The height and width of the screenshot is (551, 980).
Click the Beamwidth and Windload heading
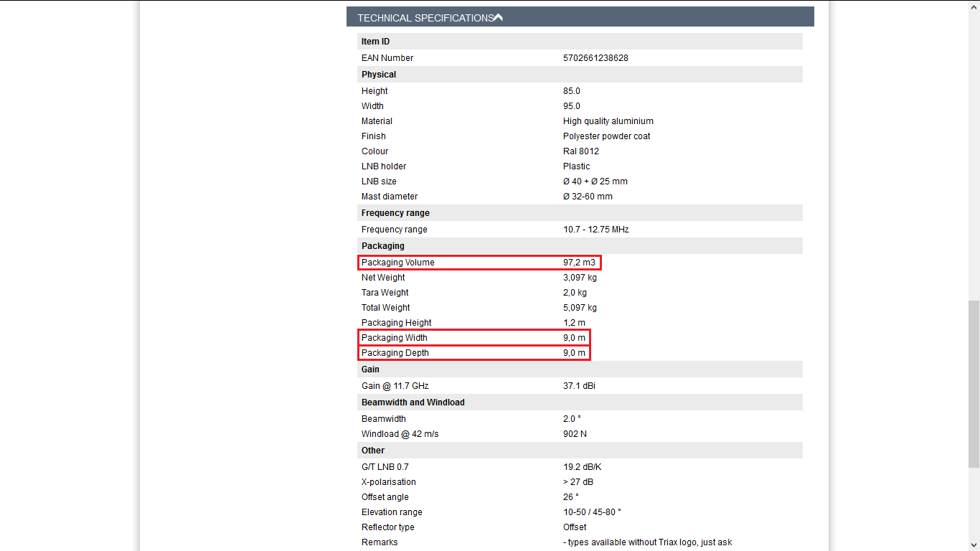coord(413,402)
